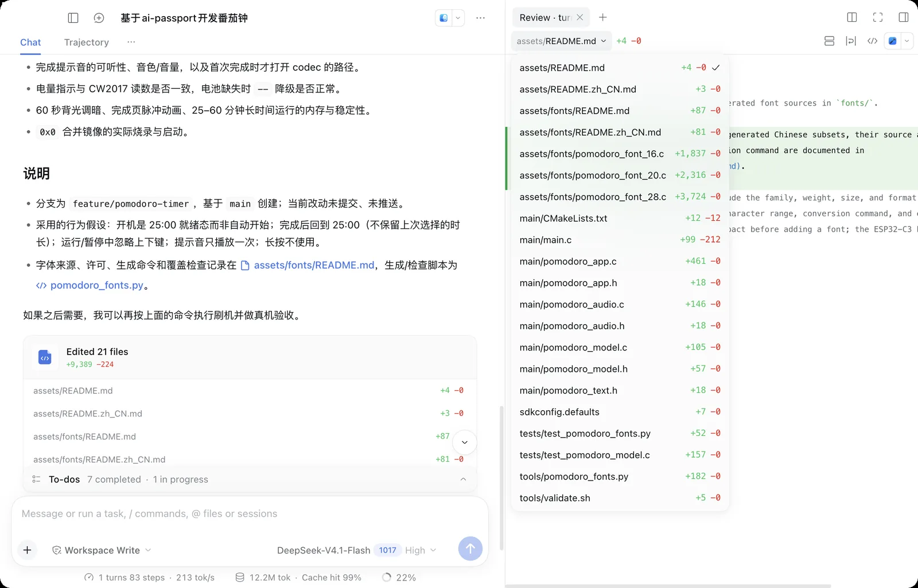Click the blue app icon button in chat header
Image resolution: width=918 pixels, height=588 pixels.
pos(444,18)
